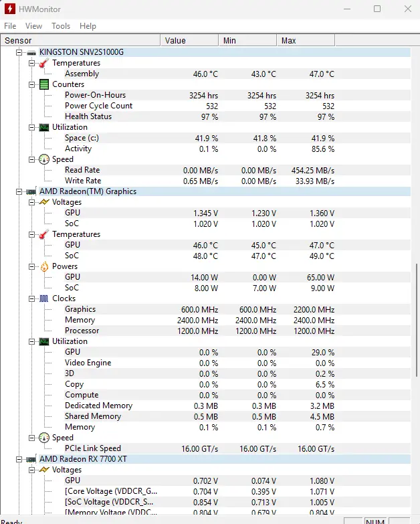Click the green Counters icon

pyautogui.click(x=44, y=84)
